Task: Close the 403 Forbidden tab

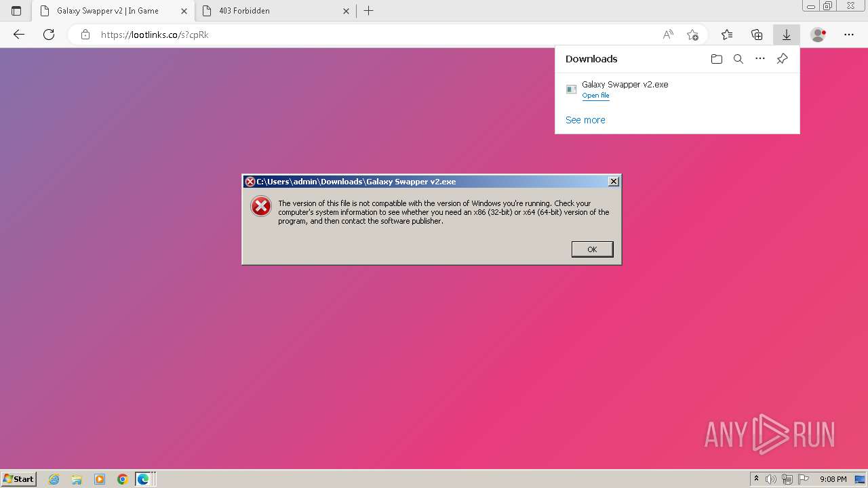Action: point(346,11)
